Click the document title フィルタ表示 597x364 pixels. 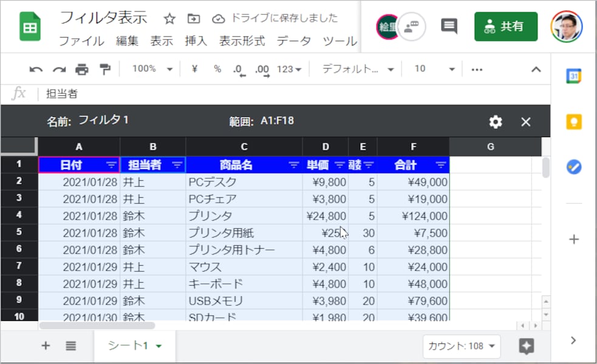point(103,18)
